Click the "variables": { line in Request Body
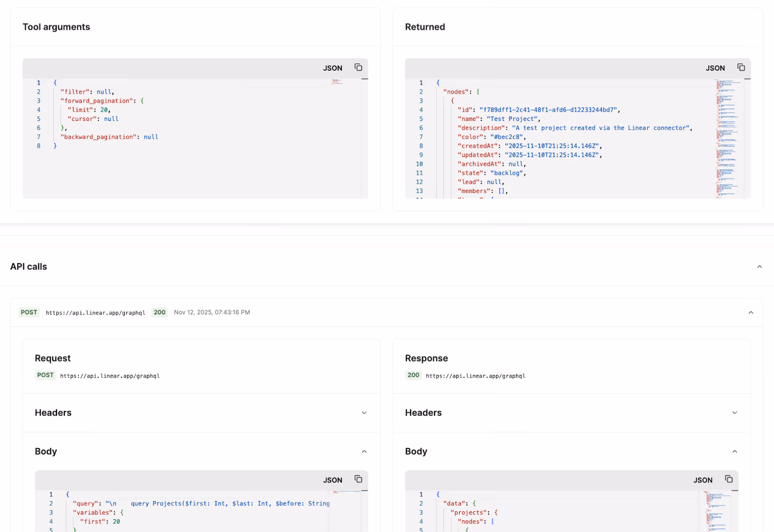The height and width of the screenshot is (532, 774). tap(98, 513)
